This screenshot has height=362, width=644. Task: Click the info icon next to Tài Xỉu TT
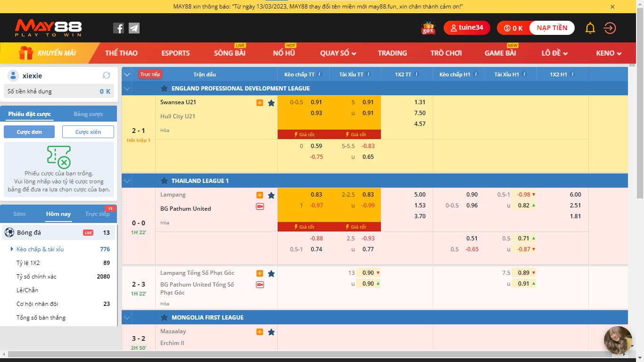(368, 74)
